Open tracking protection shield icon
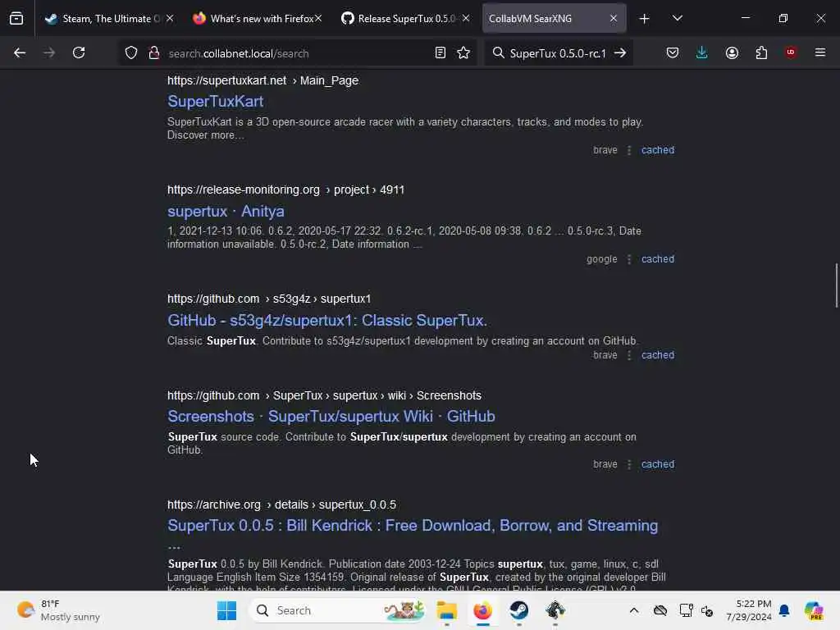 click(x=131, y=52)
